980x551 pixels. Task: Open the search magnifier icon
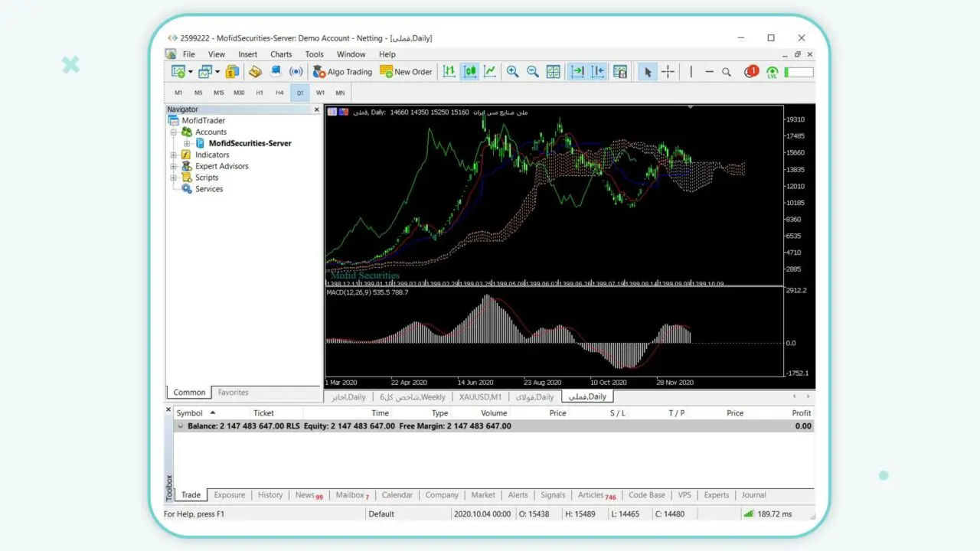coord(727,72)
